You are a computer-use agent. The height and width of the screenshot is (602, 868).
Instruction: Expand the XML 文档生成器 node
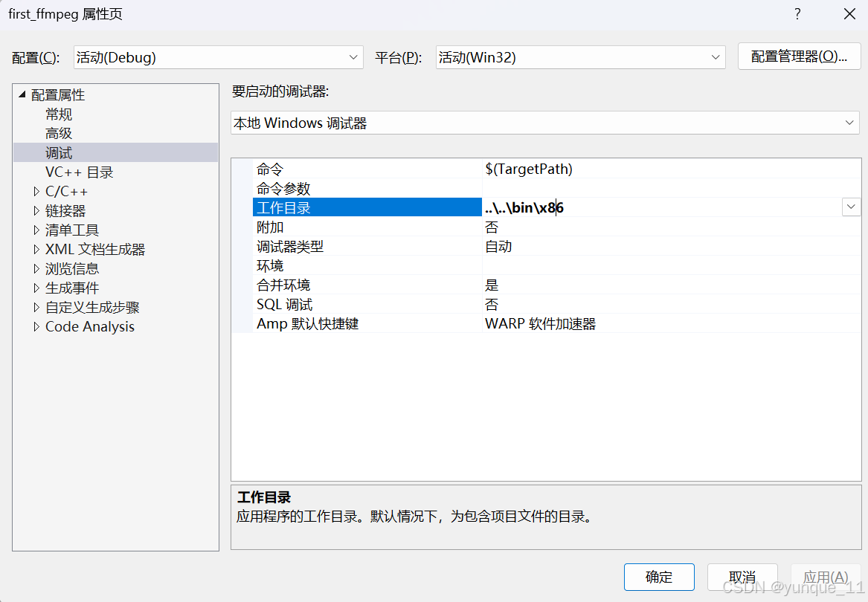pyautogui.click(x=36, y=249)
